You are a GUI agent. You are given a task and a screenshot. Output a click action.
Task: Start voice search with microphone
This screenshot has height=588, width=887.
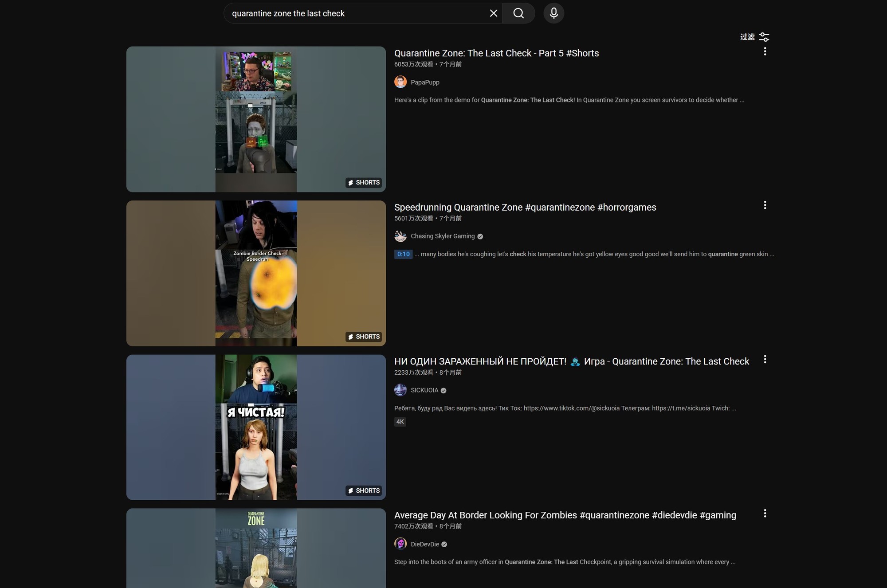553,13
